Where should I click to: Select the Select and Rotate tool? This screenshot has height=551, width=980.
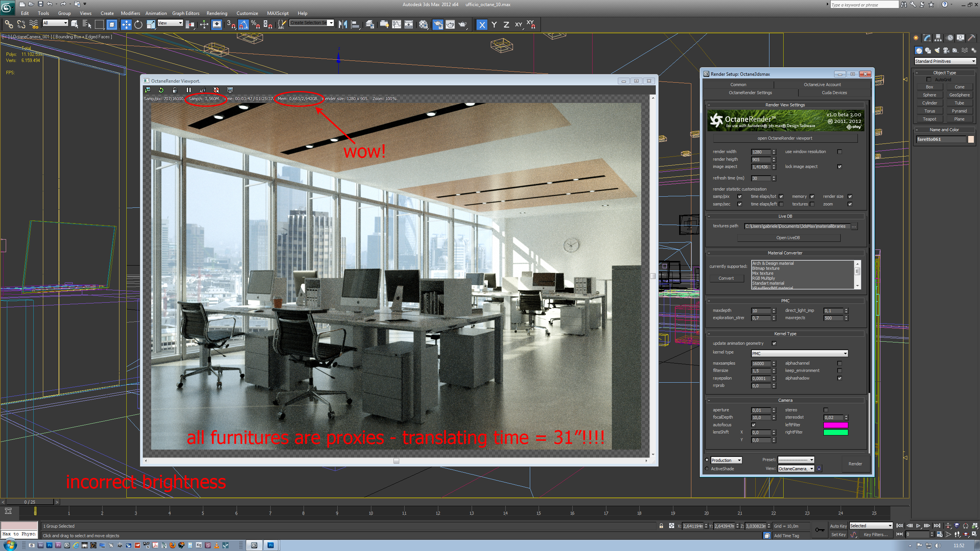(x=138, y=25)
